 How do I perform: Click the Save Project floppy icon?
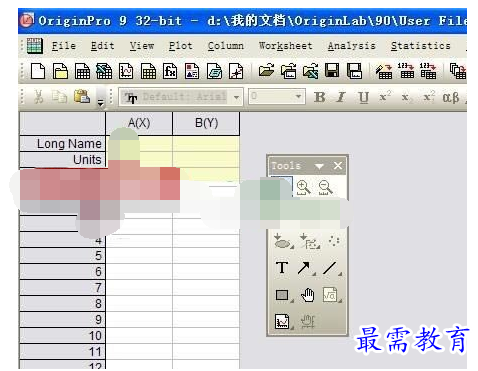[332, 71]
